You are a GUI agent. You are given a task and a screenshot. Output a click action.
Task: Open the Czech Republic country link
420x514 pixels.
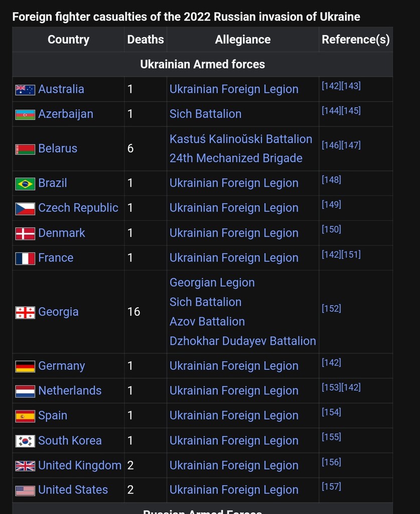tap(78, 208)
